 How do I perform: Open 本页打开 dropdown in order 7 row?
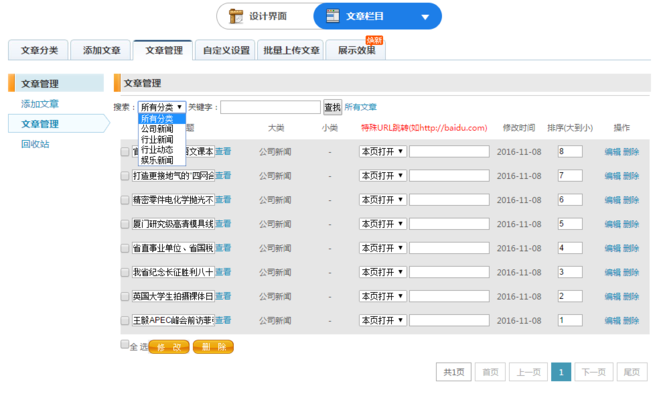pos(382,175)
